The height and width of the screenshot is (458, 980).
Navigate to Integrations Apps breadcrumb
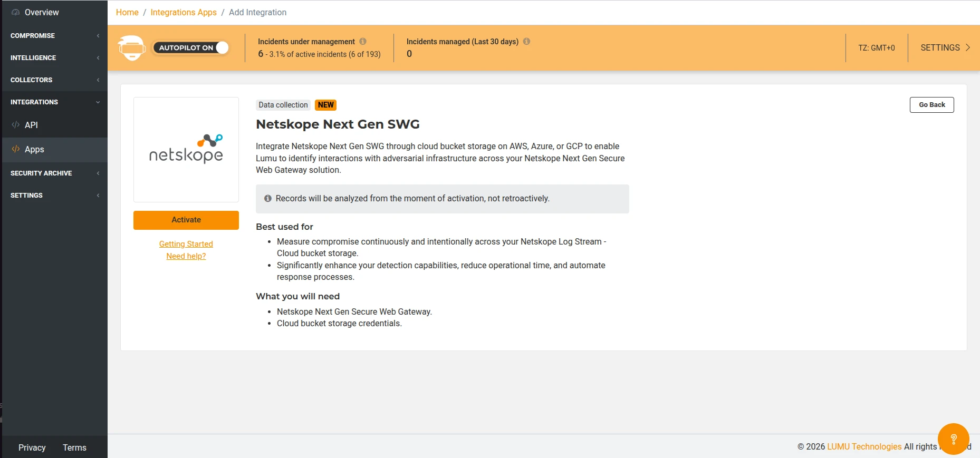[184, 12]
